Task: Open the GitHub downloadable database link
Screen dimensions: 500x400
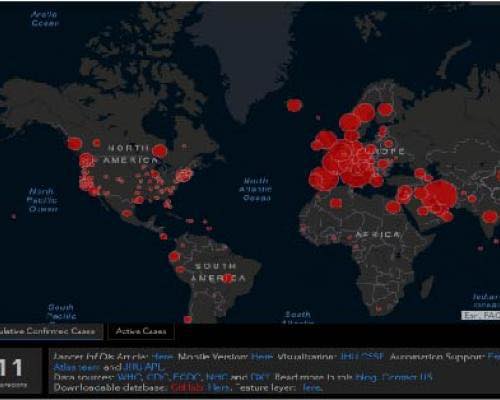Action: tap(187, 388)
